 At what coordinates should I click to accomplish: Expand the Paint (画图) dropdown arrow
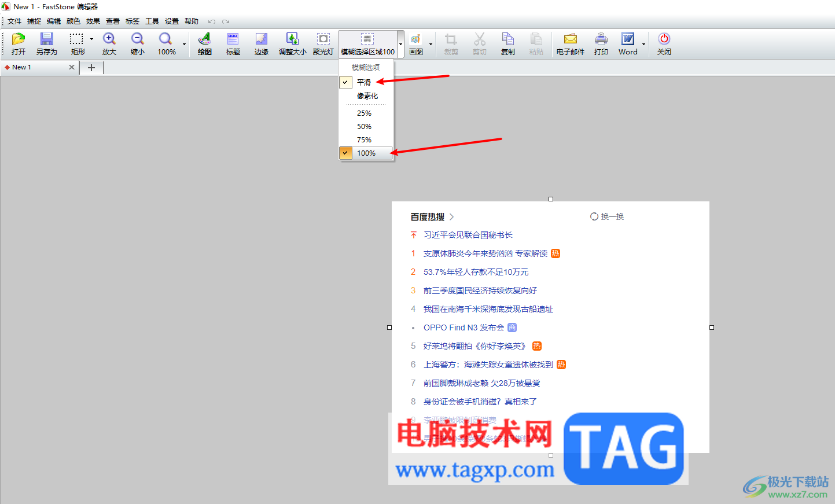click(x=431, y=44)
